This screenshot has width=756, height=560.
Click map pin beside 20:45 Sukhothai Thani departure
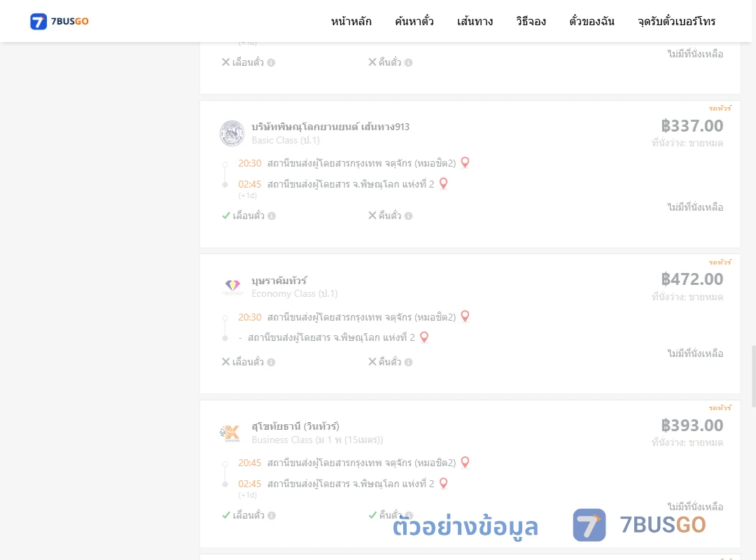pos(465,462)
